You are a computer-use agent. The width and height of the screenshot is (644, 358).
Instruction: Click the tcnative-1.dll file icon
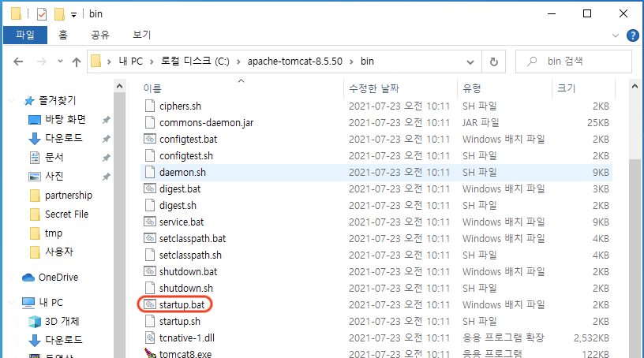tap(150, 337)
